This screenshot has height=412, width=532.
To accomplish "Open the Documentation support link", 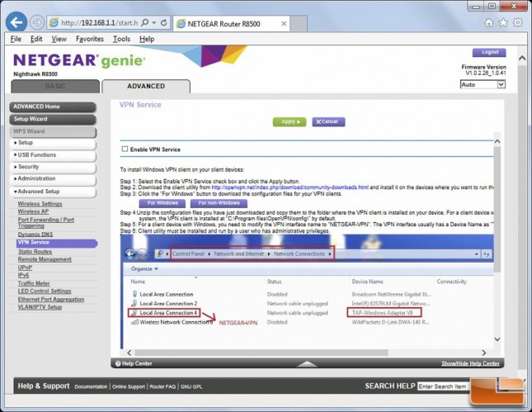I will pos(91,386).
